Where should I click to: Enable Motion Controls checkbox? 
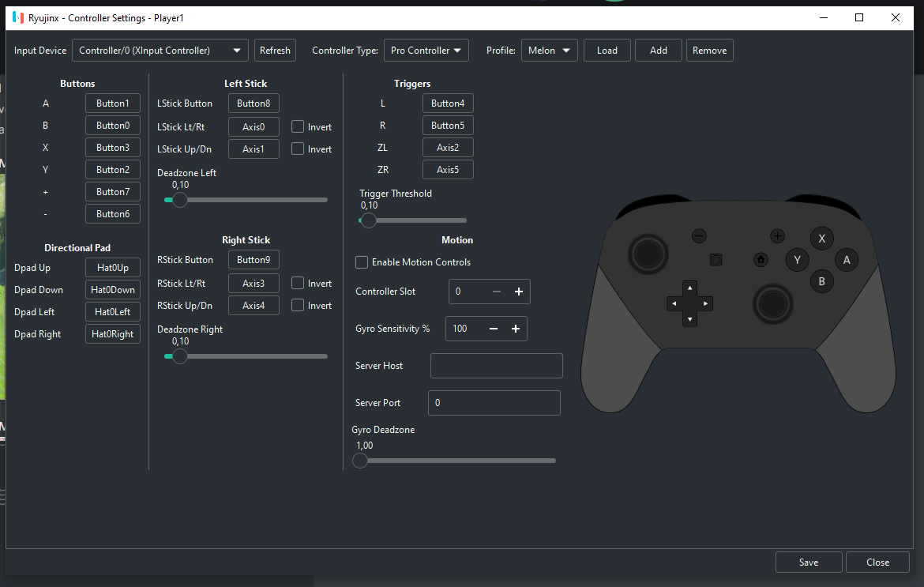coord(362,262)
